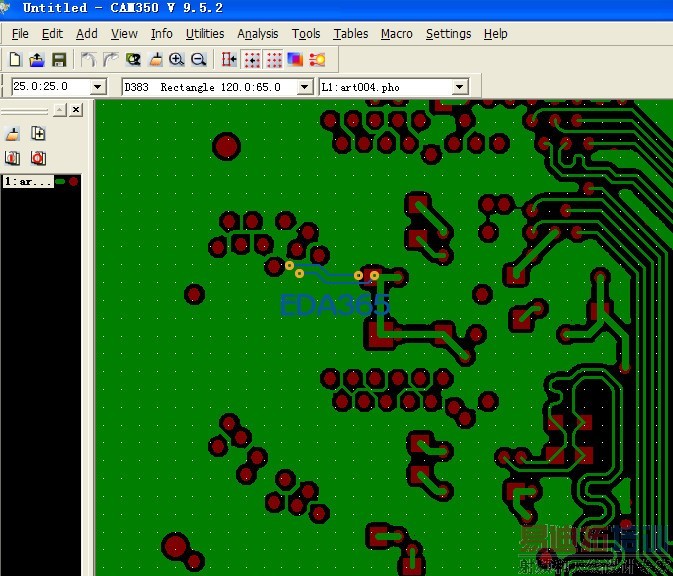Click the green draw color swatch of layer 1
Viewport: 673px width, 576px height.
[60, 182]
